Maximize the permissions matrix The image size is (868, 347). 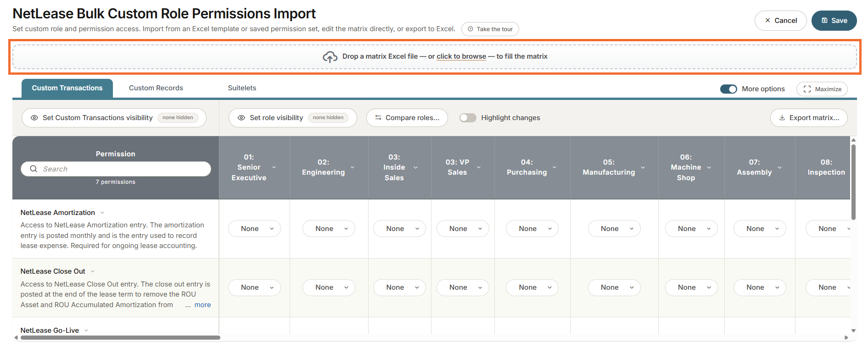click(x=822, y=89)
